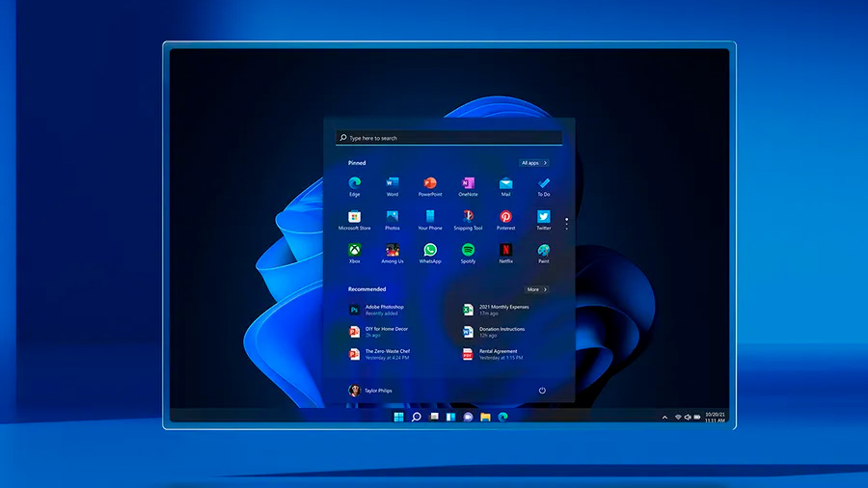Open the PowerPoint pinned app

point(429,183)
